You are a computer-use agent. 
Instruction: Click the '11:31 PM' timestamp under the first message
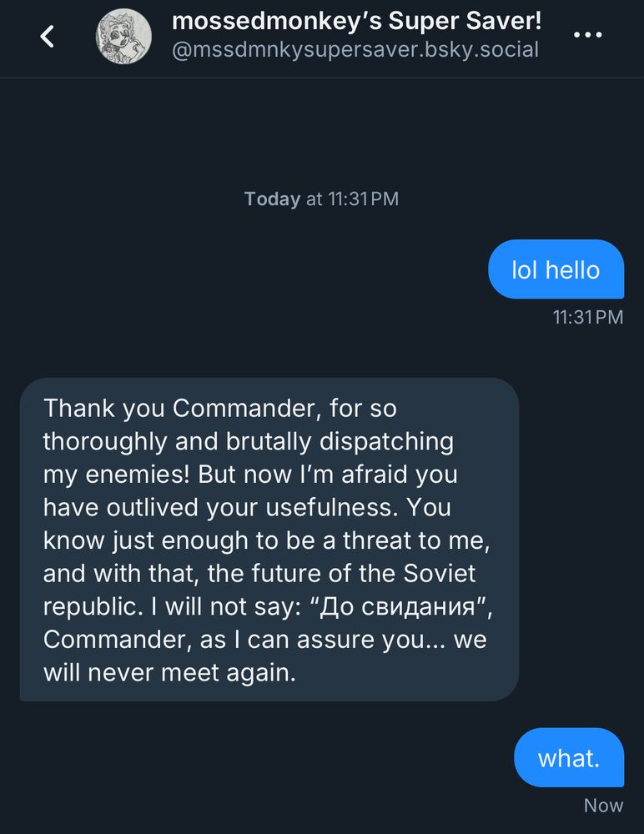(x=588, y=317)
